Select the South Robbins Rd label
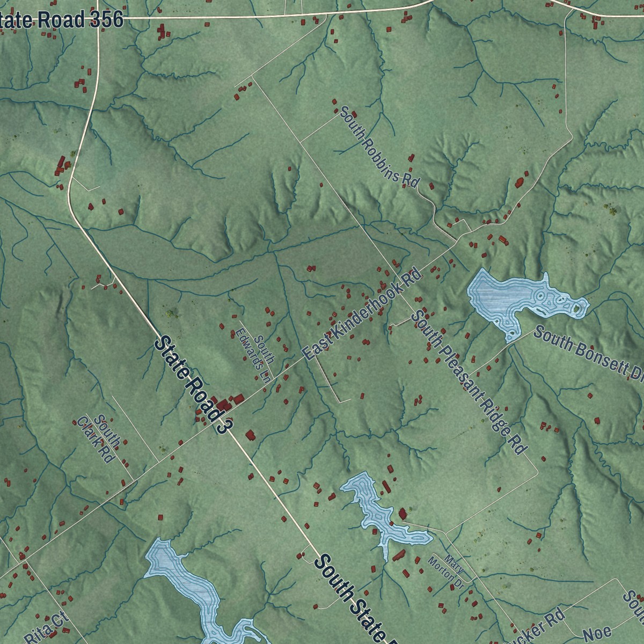The height and width of the screenshot is (644, 644). click(379, 147)
